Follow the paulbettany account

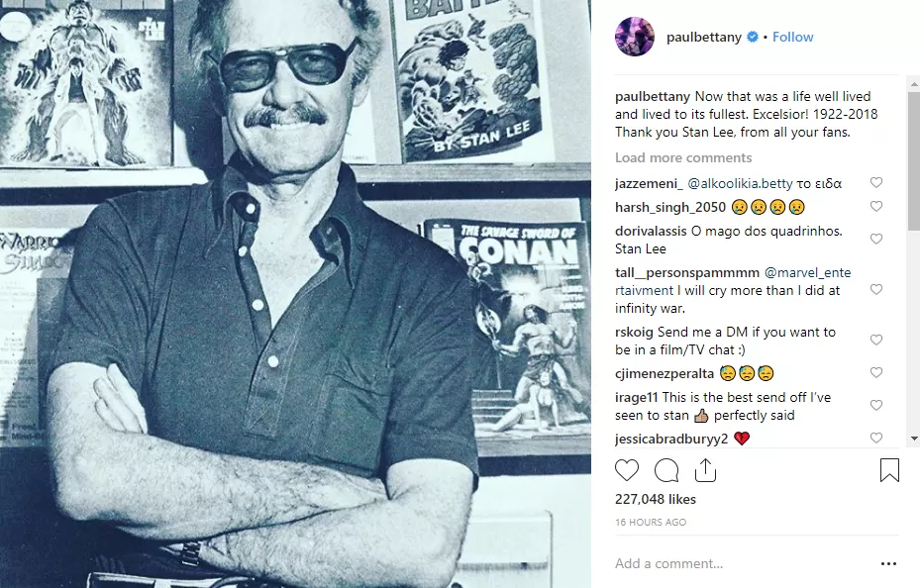tap(792, 38)
